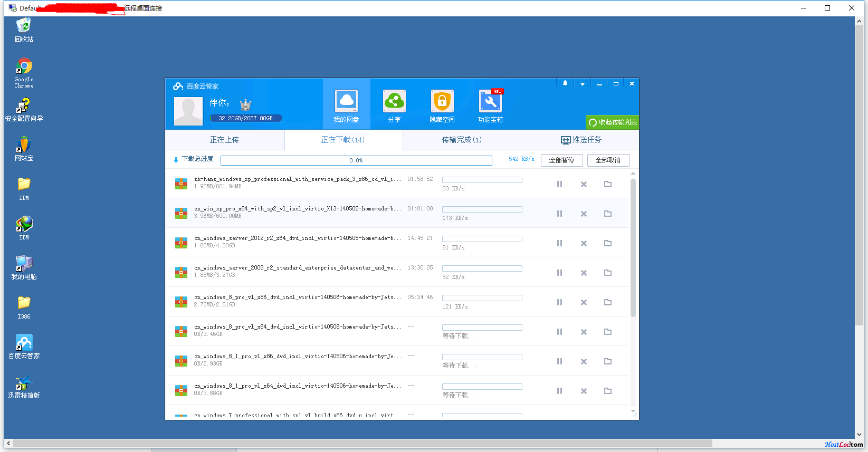868x452 pixels.
Task: Switch to 推送任务 tab
Action: pos(581,140)
